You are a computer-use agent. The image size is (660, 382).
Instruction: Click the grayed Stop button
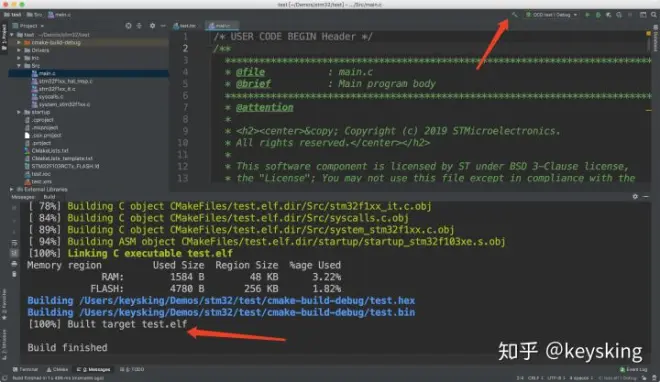(x=630, y=15)
